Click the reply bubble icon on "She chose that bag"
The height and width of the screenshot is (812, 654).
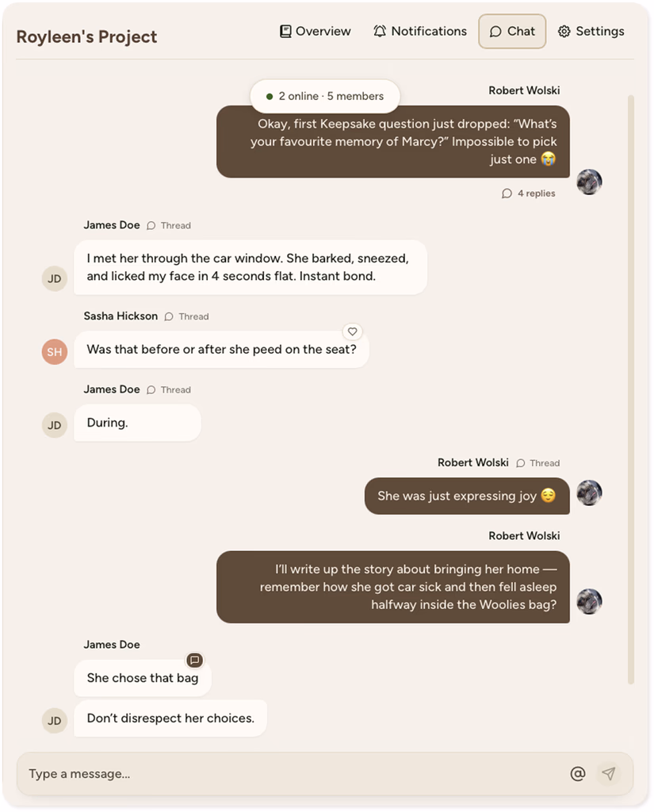coord(194,660)
